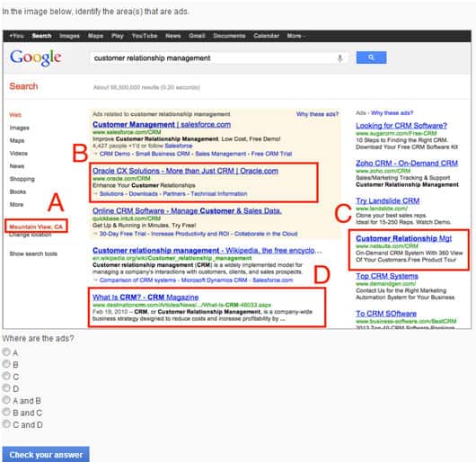476x462 pixels.
Task: Click Show search tools
Action: [x=33, y=253]
